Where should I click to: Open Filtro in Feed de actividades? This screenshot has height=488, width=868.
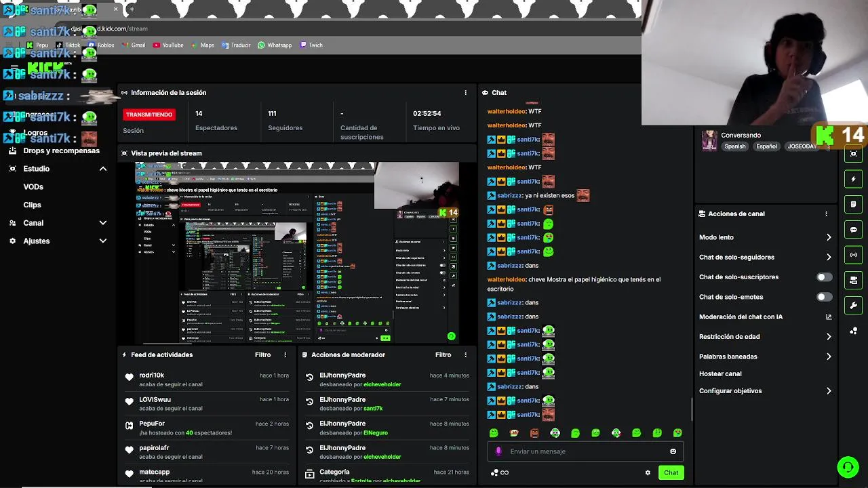[x=262, y=354]
